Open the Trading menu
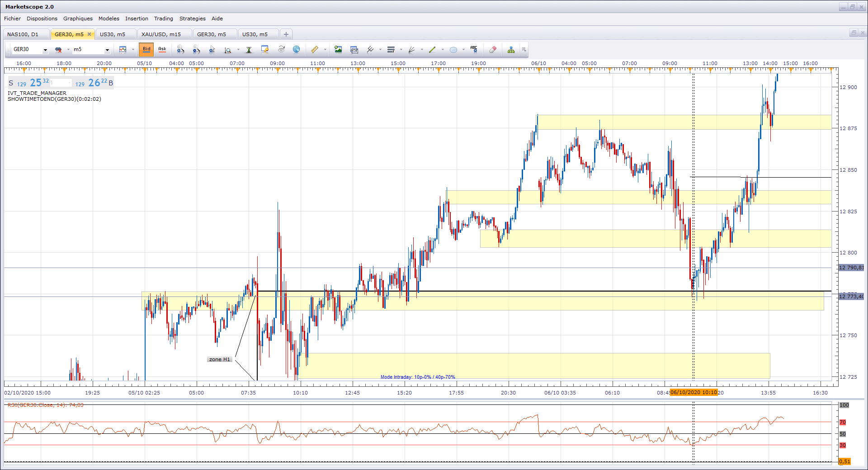Screen dimensions: 868x470 [x=164, y=19]
